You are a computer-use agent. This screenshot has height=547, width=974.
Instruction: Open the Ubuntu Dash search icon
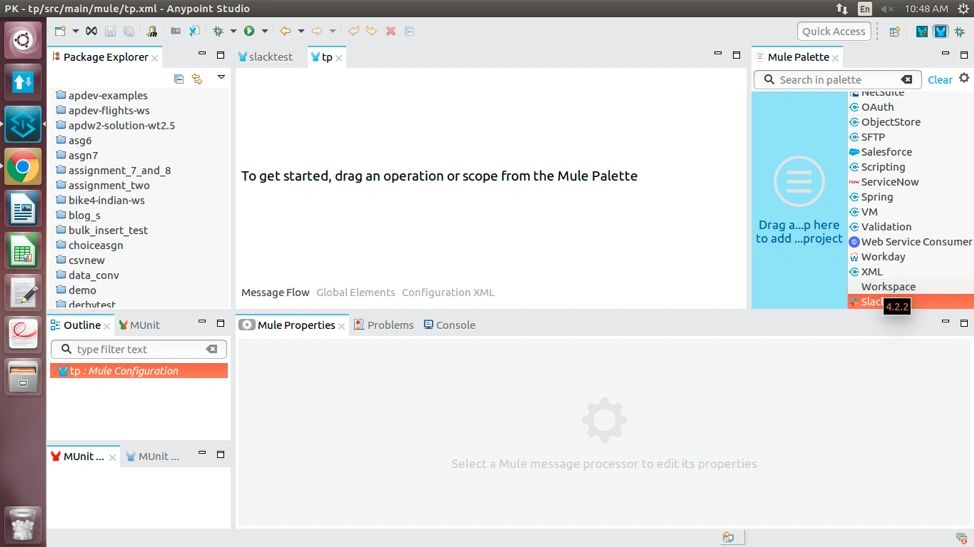(23, 40)
